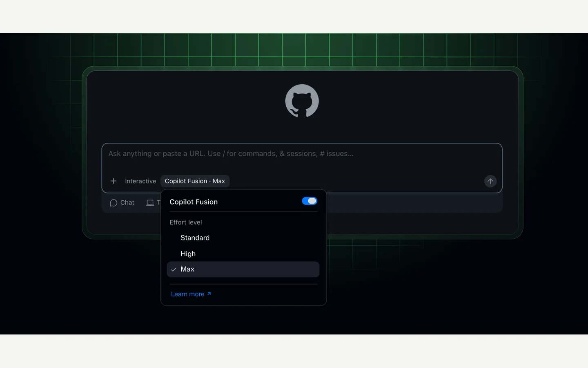Open the Learn more link

coord(191,294)
